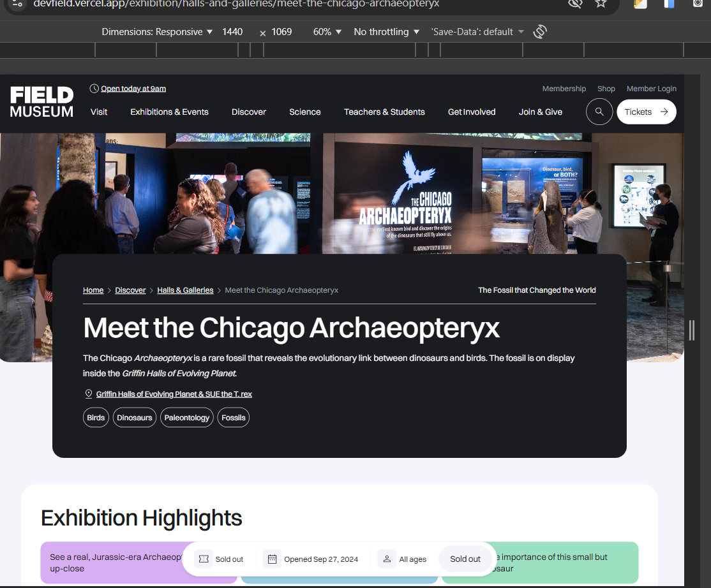
Task: Click the calendar icon beside Opened Sep 27
Action: pyautogui.click(x=272, y=559)
